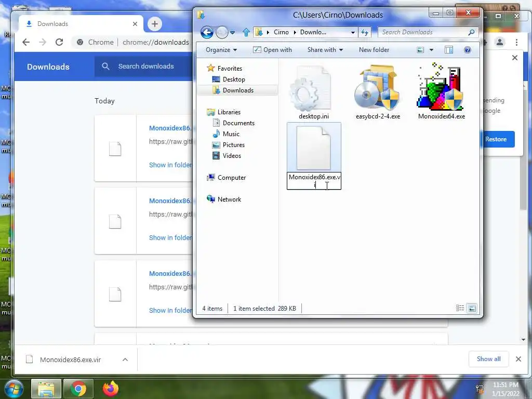Image resolution: width=532 pixels, height=399 pixels.
Task: Click Cirno in the address breadcrumb
Action: coord(281,32)
